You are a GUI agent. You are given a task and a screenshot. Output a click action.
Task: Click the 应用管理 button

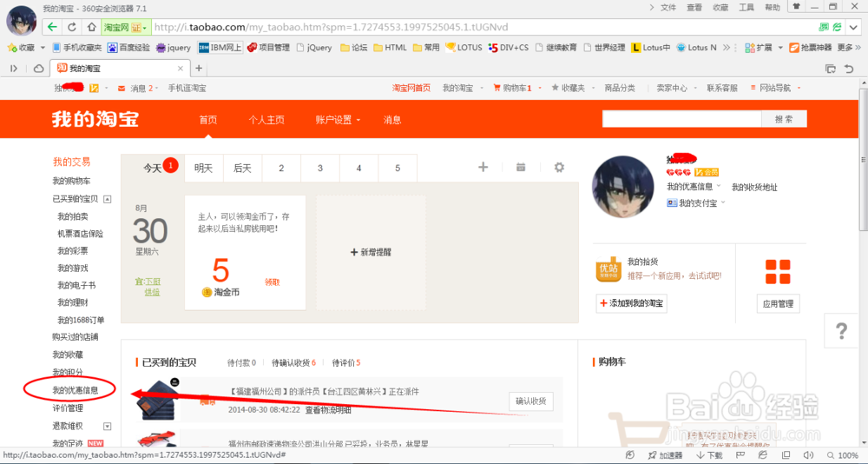pos(778,304)
